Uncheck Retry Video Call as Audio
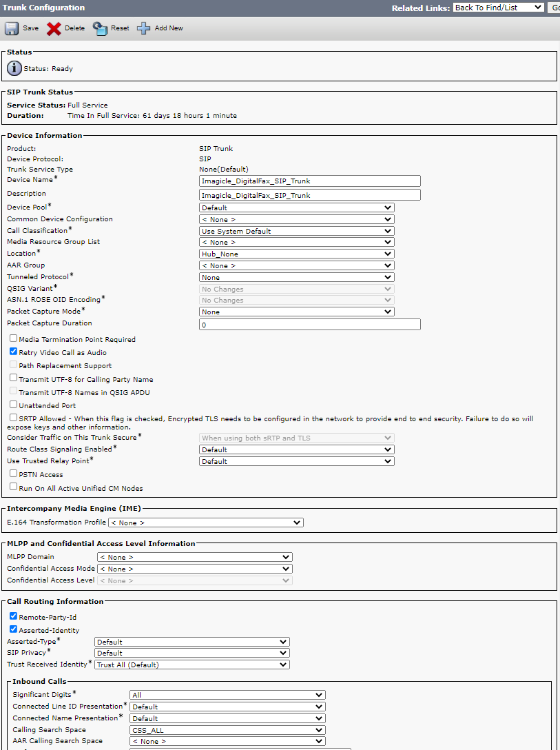560x750 pixels. (13, 352)
